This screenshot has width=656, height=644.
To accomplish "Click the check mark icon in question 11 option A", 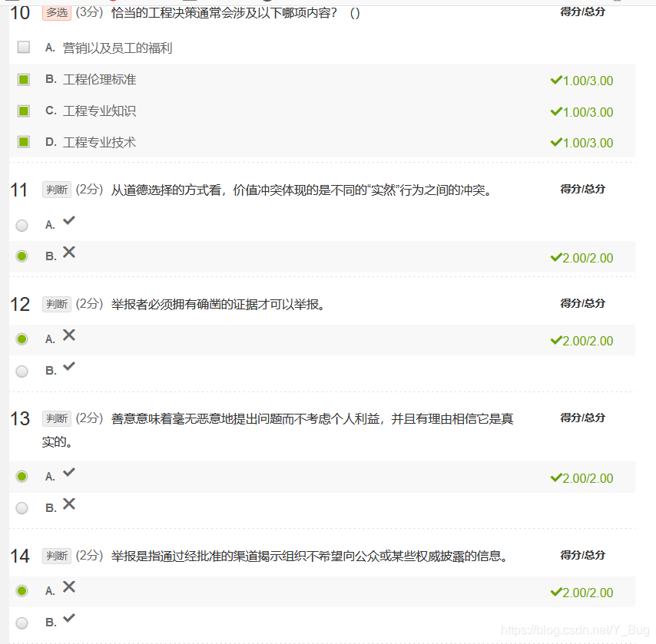I will point(69,220).
